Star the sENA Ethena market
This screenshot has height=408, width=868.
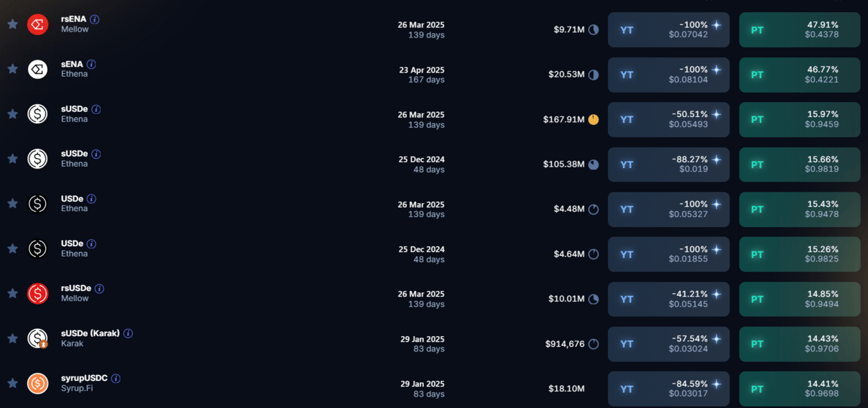click(12, 69)
